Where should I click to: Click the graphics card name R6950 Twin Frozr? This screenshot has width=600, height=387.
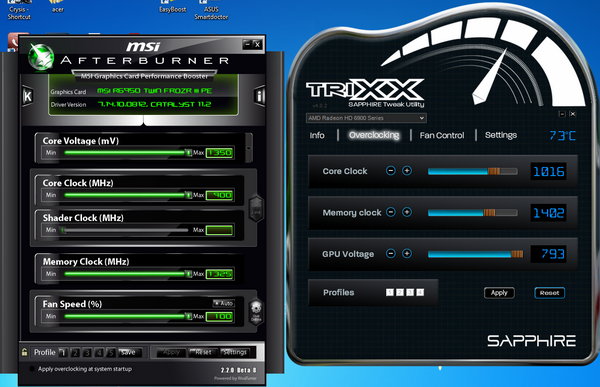point(154,91)
